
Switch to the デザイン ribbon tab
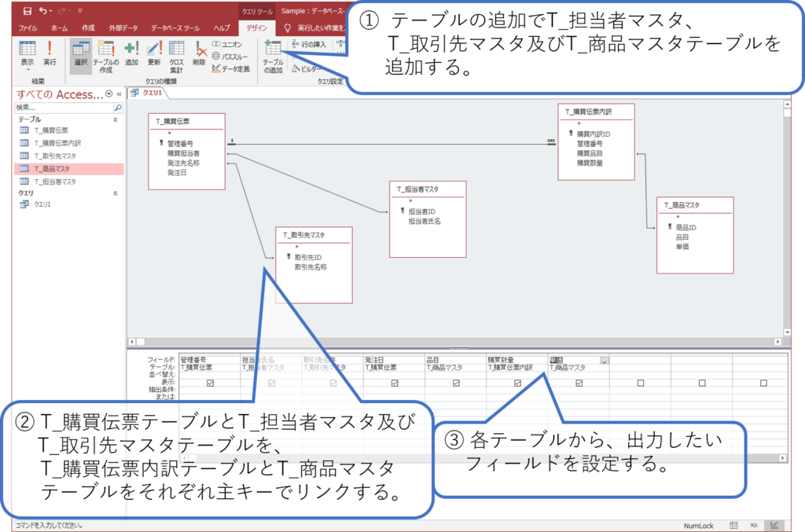click(257, 28)
